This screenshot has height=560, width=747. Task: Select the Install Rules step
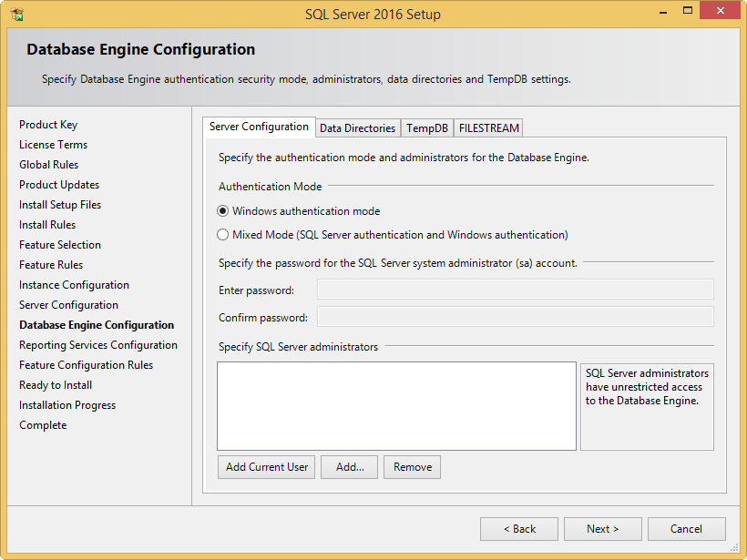(47, 225)
